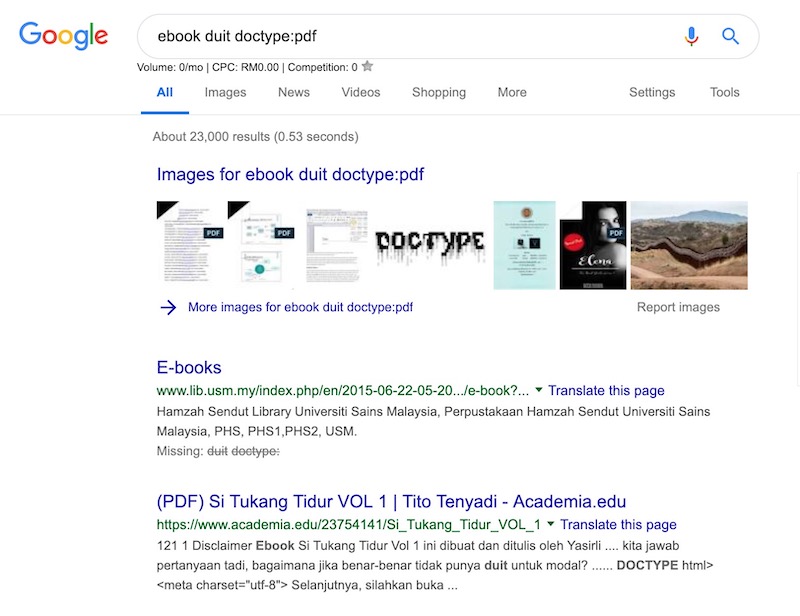Expand the More menu
Image resolution: width=800 pixels, height=616 pixels.
512,92
